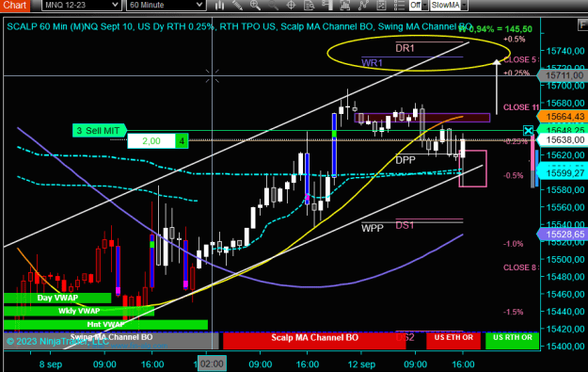Click the cyan 15599,27 price marker
The height and width of the screenshot is (372, 588).
(563, 172)
